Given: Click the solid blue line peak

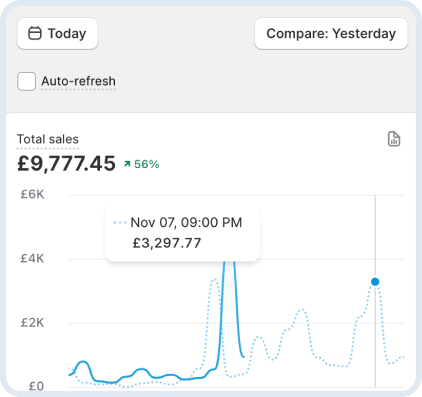Looking at the screenshot, I should 229,264.
